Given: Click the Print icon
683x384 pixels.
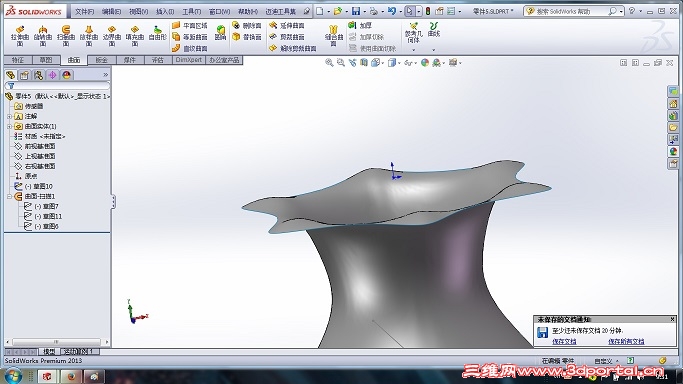Looking at the screenshot, I should tap(373, 11).
